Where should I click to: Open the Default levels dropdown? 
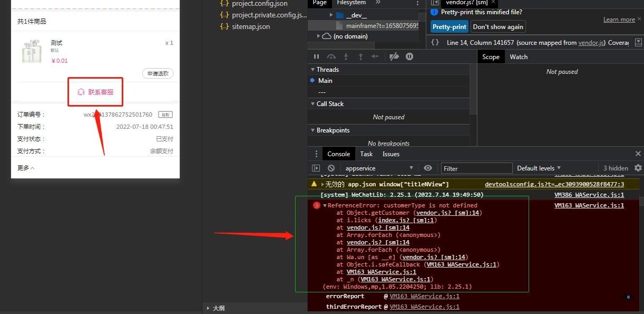[539, 168]
